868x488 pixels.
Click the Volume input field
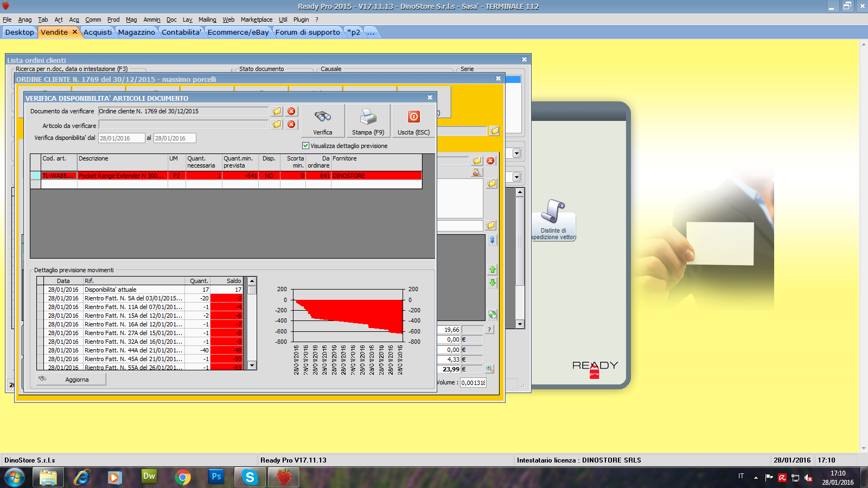pos(474,383)
